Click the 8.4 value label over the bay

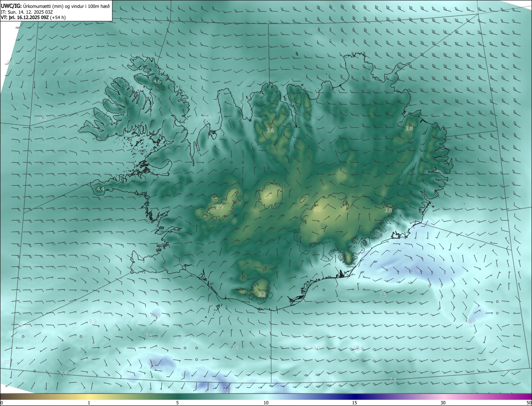coord(207,117)
